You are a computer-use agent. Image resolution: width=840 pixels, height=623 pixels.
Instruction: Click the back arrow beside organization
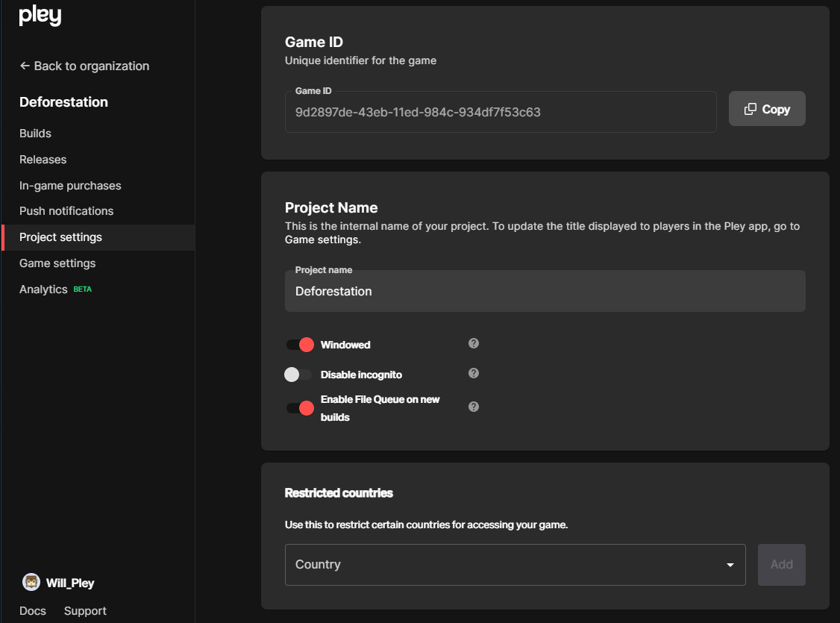pyautogui.click(x=25, y=66)
